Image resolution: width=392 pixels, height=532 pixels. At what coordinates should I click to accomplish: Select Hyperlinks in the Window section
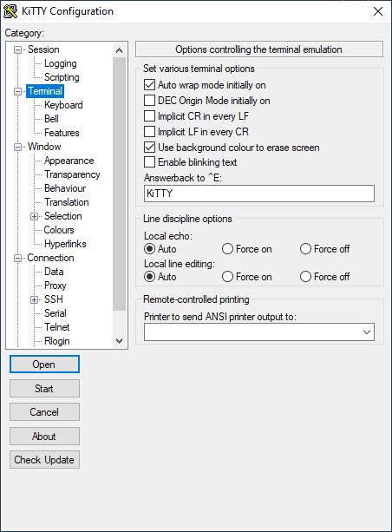65,244
